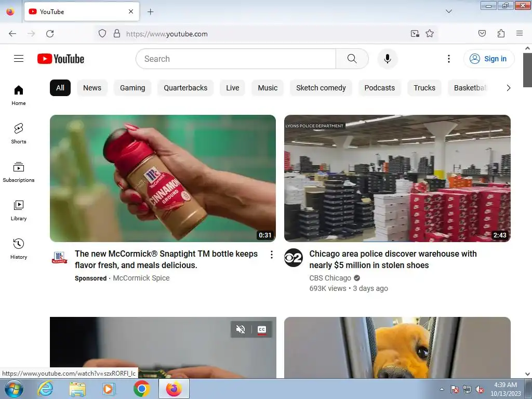Image resolution: width=532 pixels, height=399 pixels.
Task: Launch Internet Explorer from taskbar
Action: point(45,389)
